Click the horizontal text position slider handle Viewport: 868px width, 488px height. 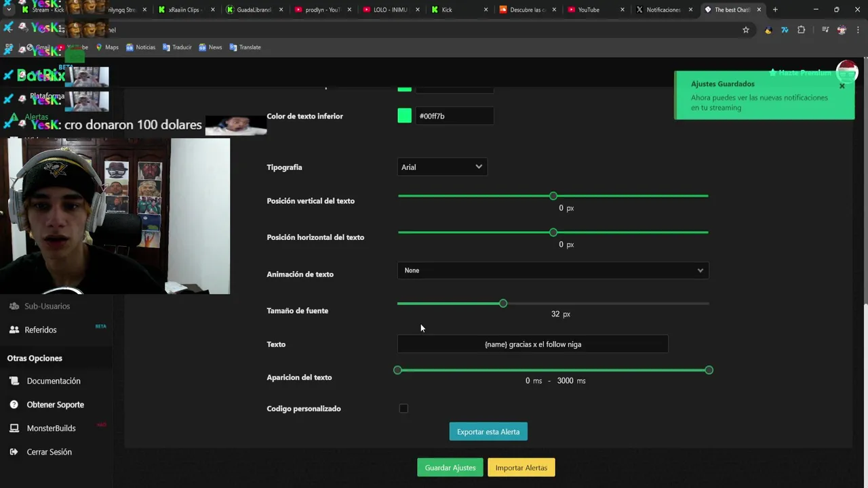click(553, 232)
